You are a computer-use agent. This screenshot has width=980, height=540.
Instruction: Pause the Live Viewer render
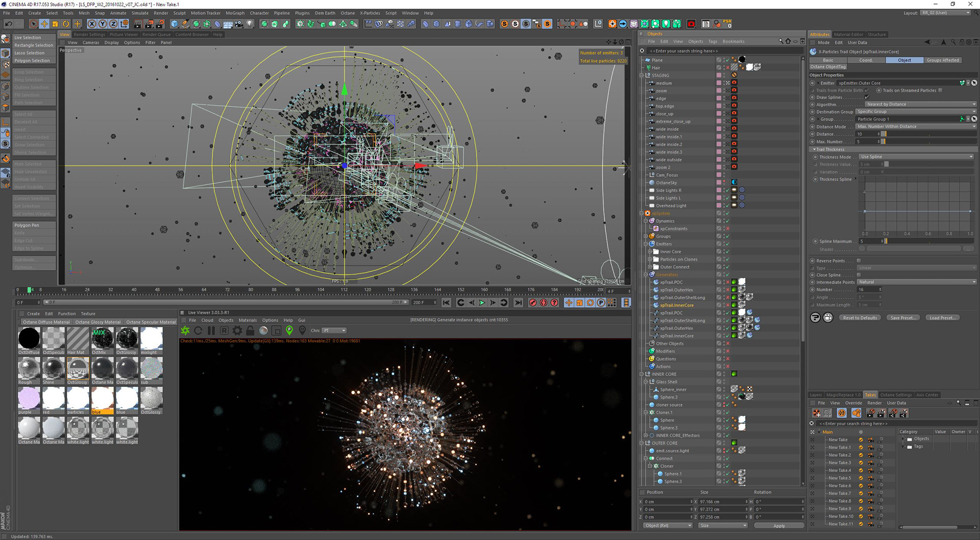pos(211,331)
